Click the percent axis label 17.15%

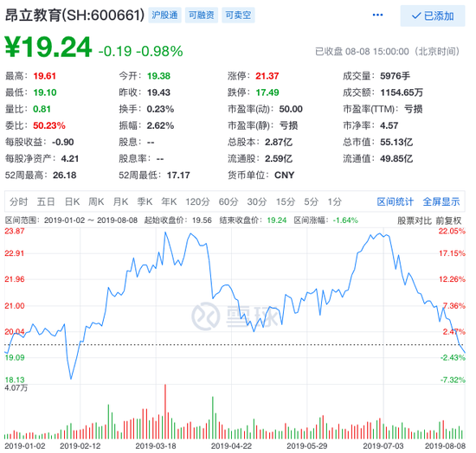point(452,253)
